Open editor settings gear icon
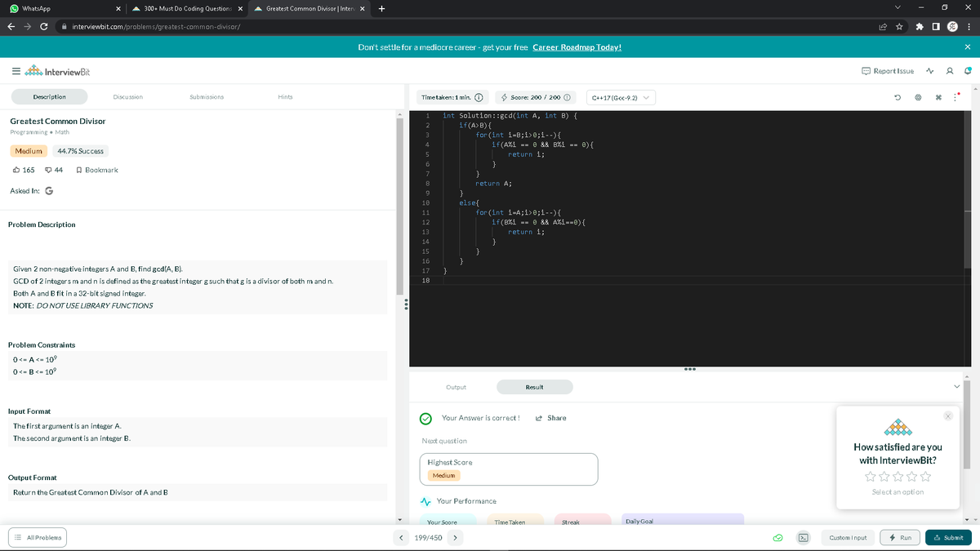The width and height of the screenshot is (980, 551). click(918, 98)
